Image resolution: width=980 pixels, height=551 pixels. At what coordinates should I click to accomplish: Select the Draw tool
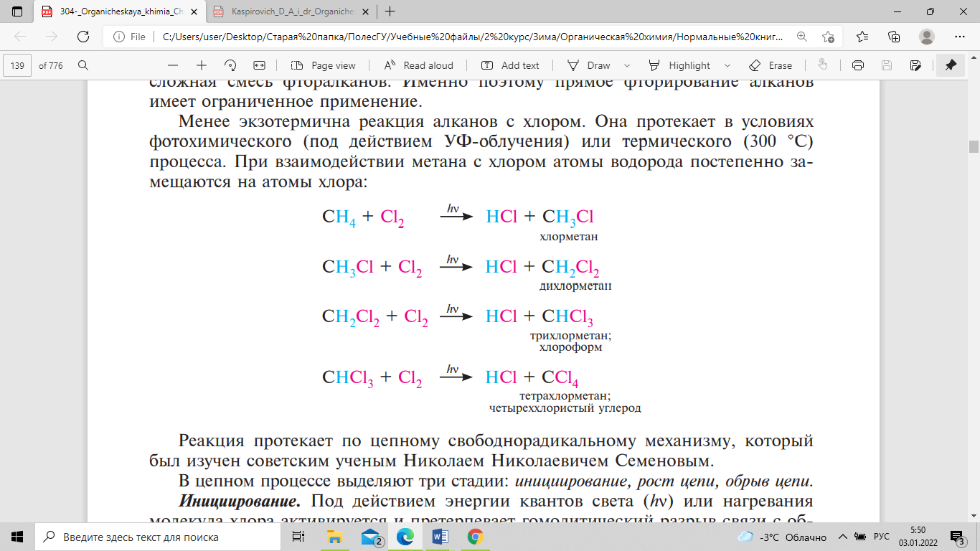[x=590, y=65]
